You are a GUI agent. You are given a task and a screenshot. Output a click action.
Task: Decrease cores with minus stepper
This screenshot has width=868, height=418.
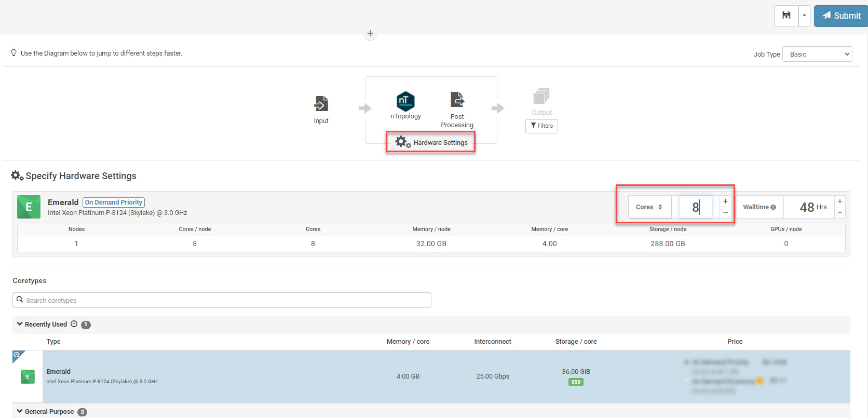click(x=725, y=213)
